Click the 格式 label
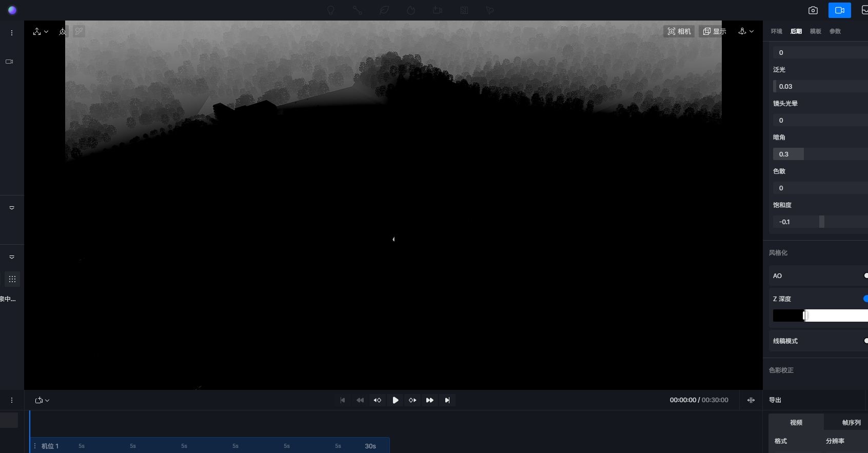This screenshot has width=868, height=453. (x=781, y=441)
